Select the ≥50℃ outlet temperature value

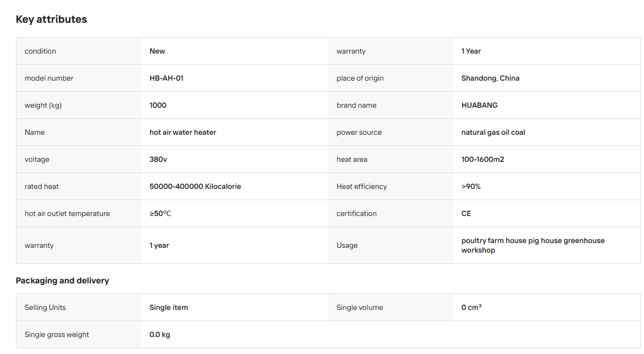tap(160, 213)
